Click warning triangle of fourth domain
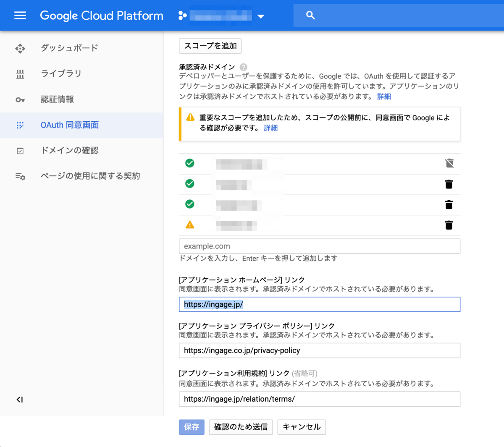The image size is (504, 447). 190,225
